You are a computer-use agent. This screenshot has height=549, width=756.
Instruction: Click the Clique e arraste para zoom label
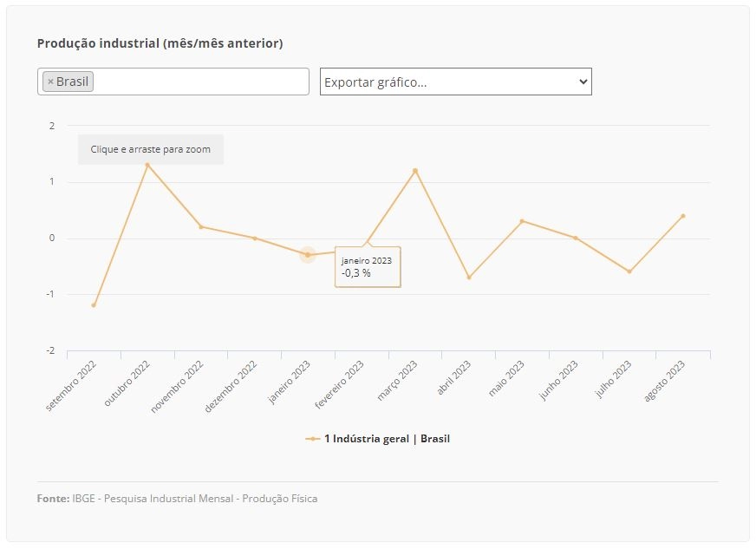pyautogui.click(x=151, y=149)
